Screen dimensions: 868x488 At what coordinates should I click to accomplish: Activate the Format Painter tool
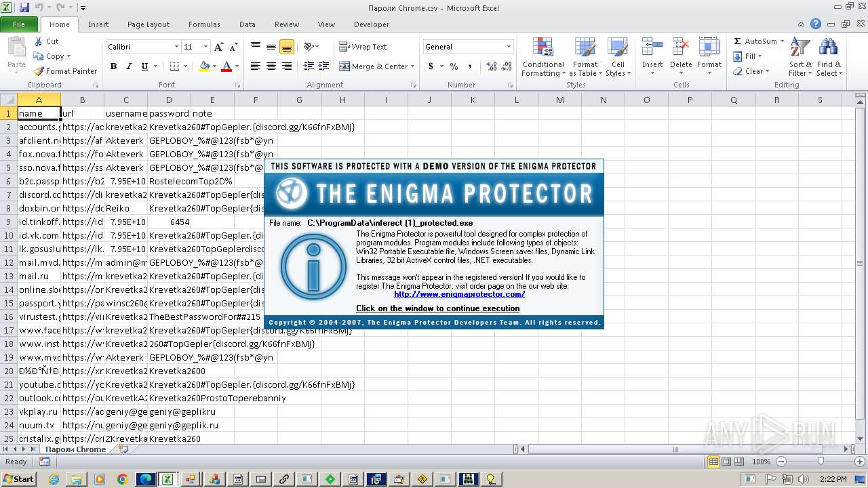point(65,71)
